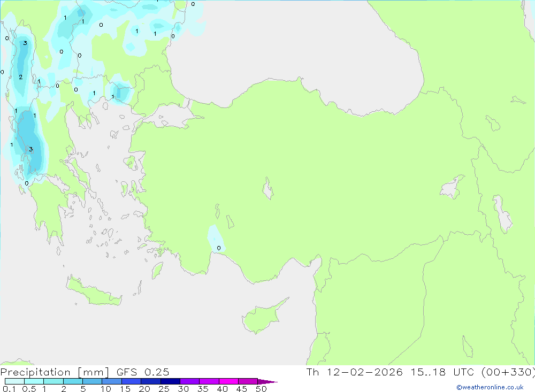The image size is (535, 392).
Task: Select the 2–5 mm legend color box
Action: click(x=73, y=381)
